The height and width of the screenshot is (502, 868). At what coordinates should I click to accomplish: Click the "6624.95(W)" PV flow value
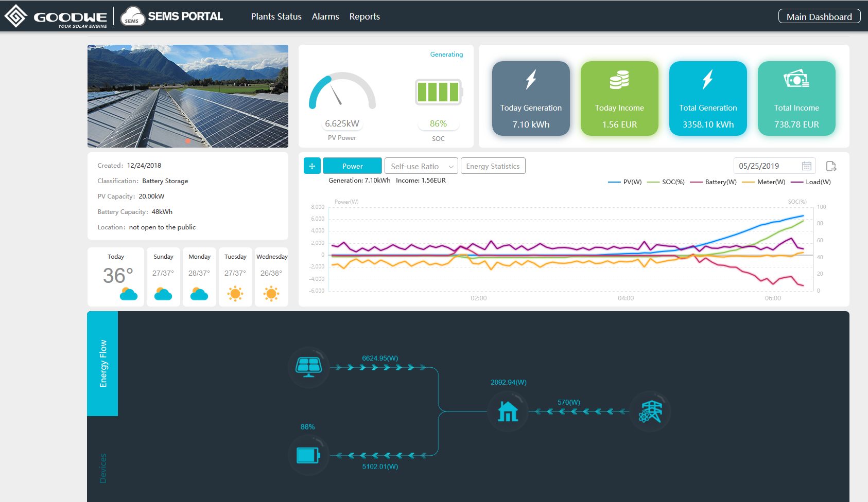(380, 358)
